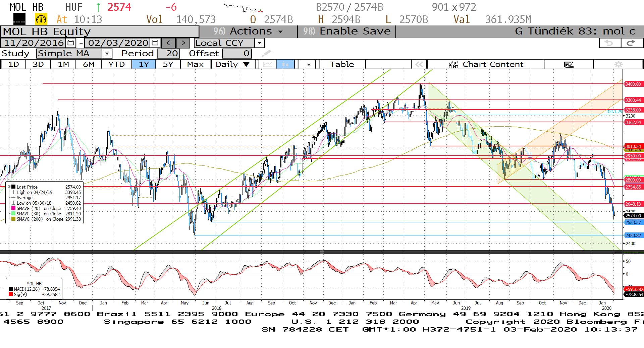The width and height of the screenshot is (644, 348).
Task: Select the 3D range tab
Action: [x=38, y=64]
